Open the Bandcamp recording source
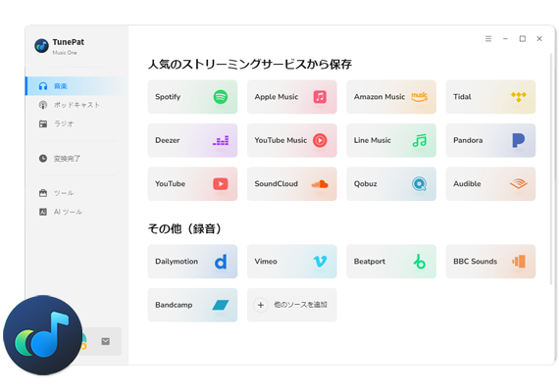The height and width of the screenshot is (392, 559). 192,305
